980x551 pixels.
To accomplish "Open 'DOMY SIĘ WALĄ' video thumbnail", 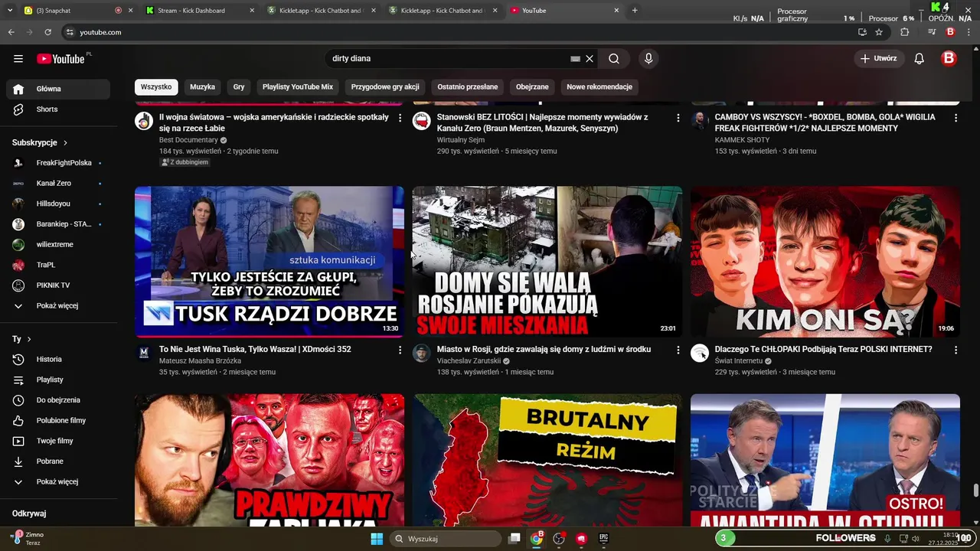I will click(x=547, y=262).
